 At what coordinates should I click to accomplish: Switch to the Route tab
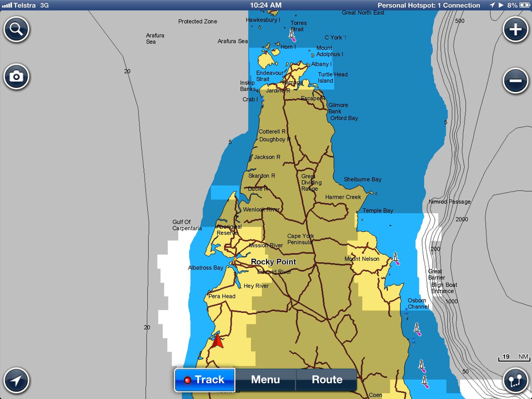pos(327,380)
